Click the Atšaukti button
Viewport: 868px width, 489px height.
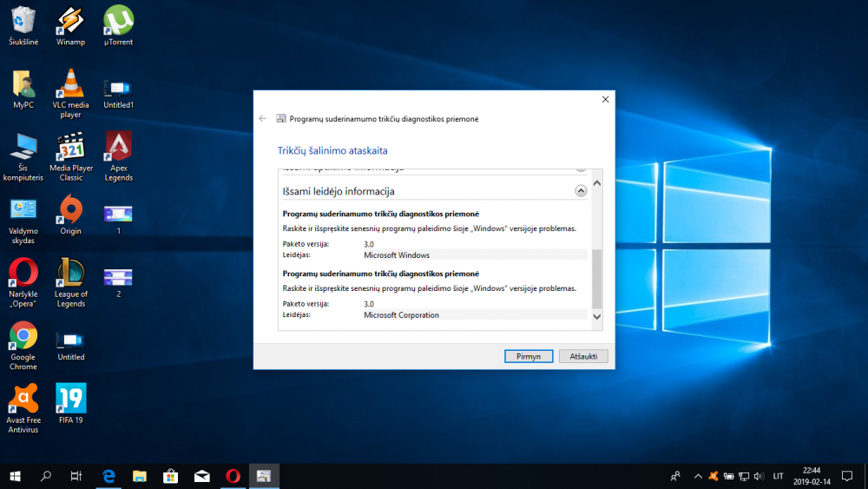coord(583,357)
